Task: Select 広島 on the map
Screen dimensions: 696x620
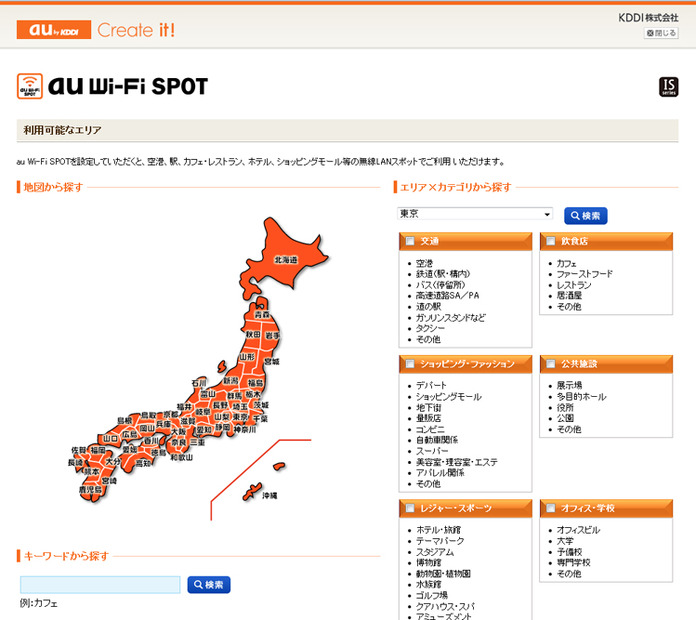Action: pos(130,434)
